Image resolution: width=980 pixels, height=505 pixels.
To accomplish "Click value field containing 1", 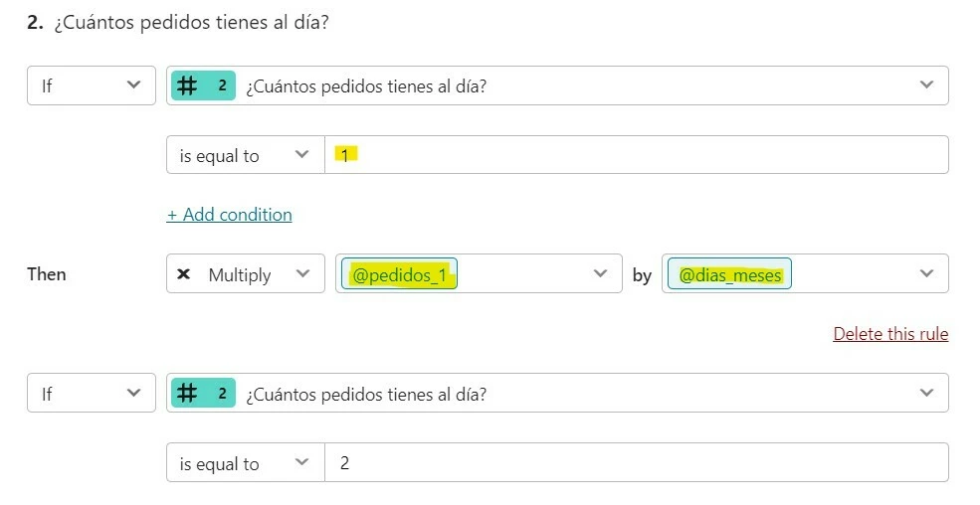I will tap(637, 155).
